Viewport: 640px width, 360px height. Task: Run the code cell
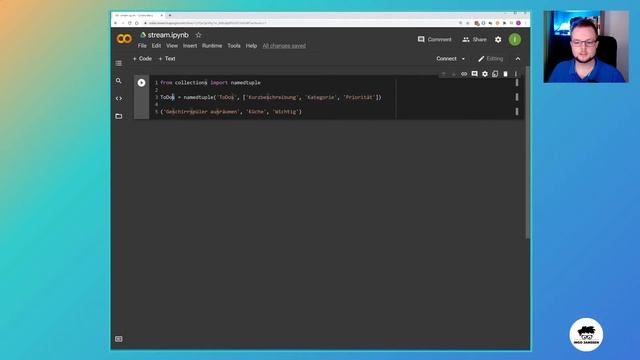click(141, 83)
